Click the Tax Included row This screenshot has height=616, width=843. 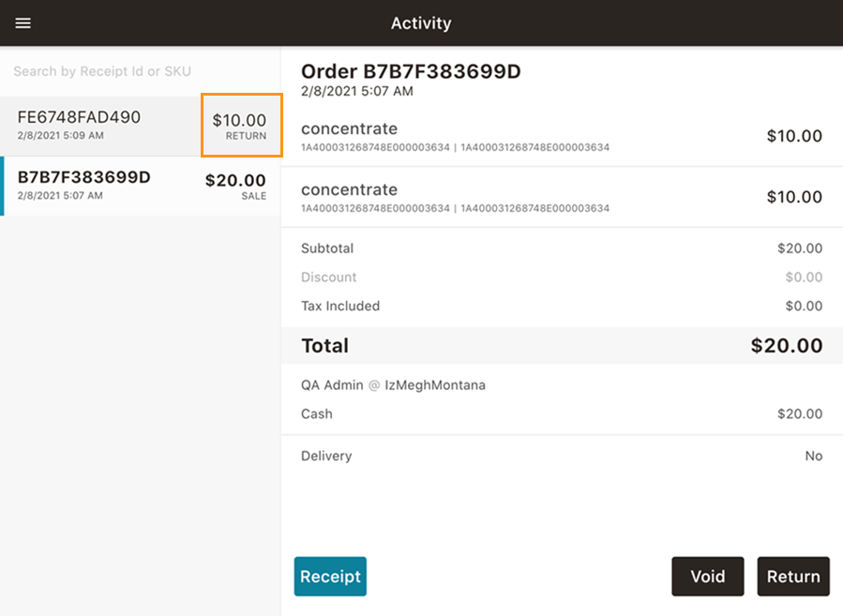click(562, 306)
